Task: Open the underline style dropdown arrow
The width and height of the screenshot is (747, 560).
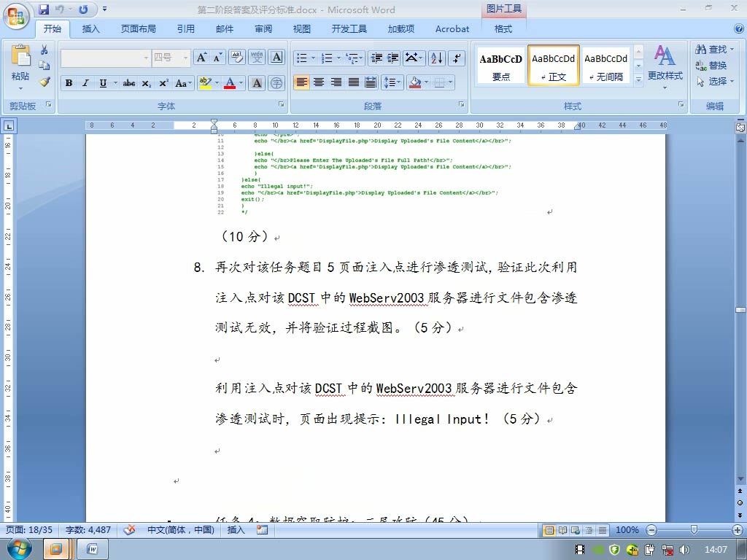Action: 115,83
